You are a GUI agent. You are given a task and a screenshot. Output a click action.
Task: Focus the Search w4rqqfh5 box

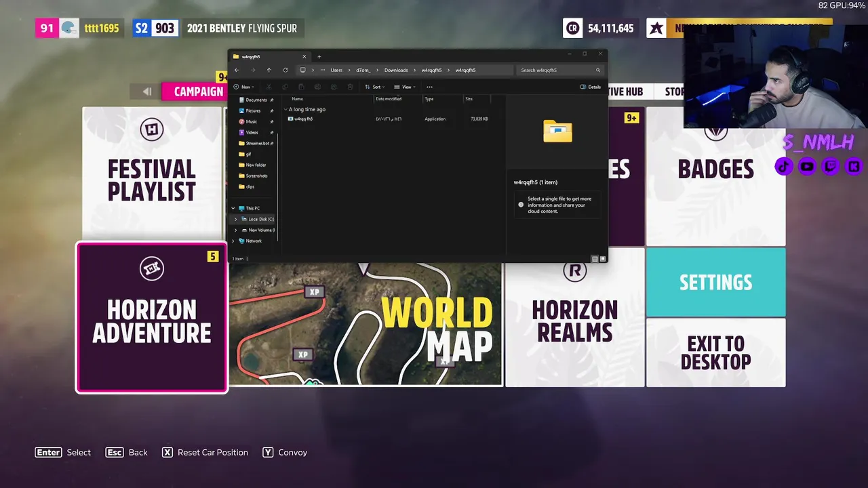coord(560,70)
